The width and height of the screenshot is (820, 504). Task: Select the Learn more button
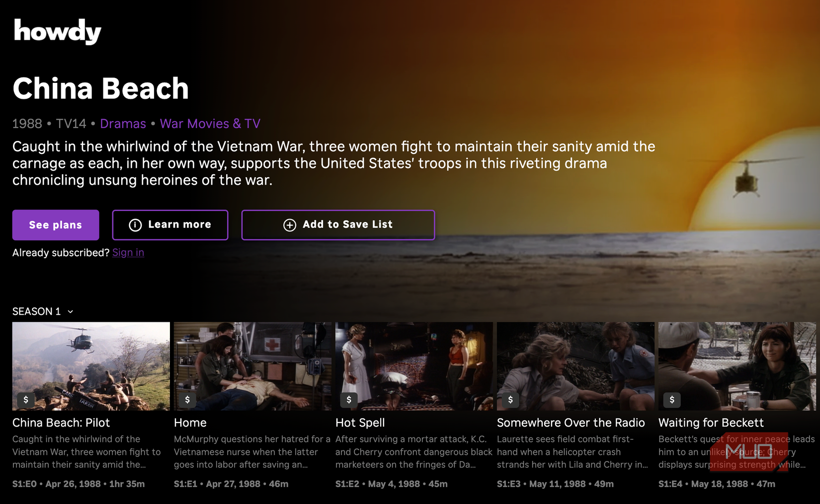(170, 225)
